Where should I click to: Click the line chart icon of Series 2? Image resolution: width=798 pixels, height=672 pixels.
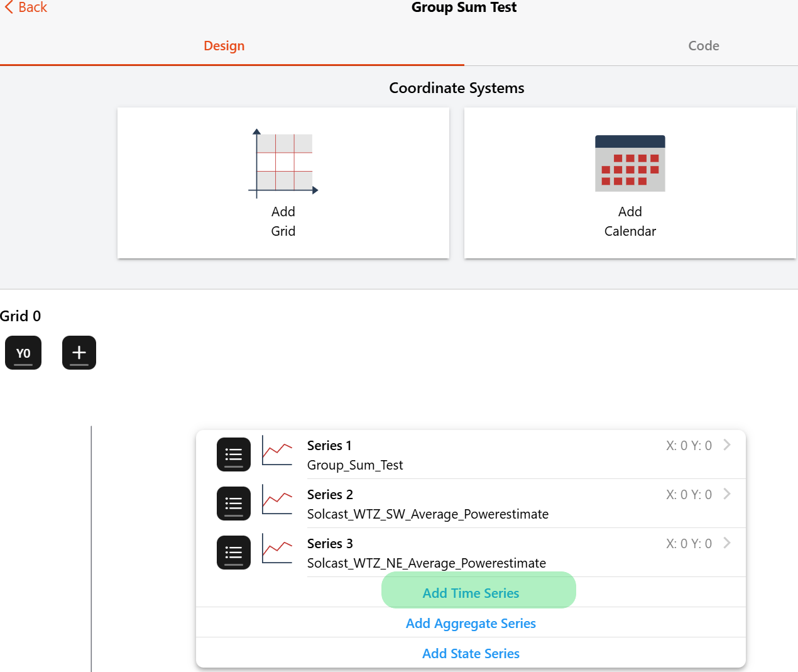pos(277,500)
